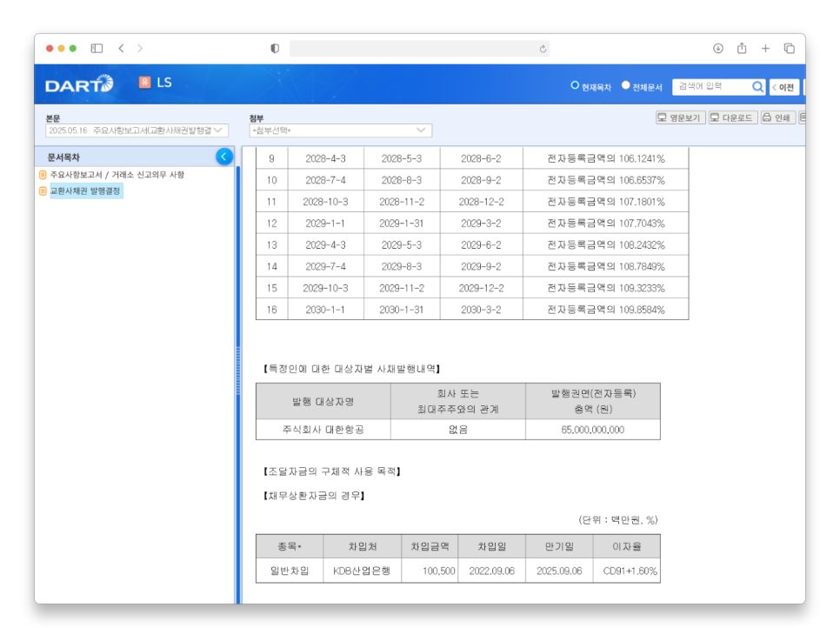Viewport: 840px width, 628px height.
Task: Click the search magnifier icon
Action: point(757,87)
